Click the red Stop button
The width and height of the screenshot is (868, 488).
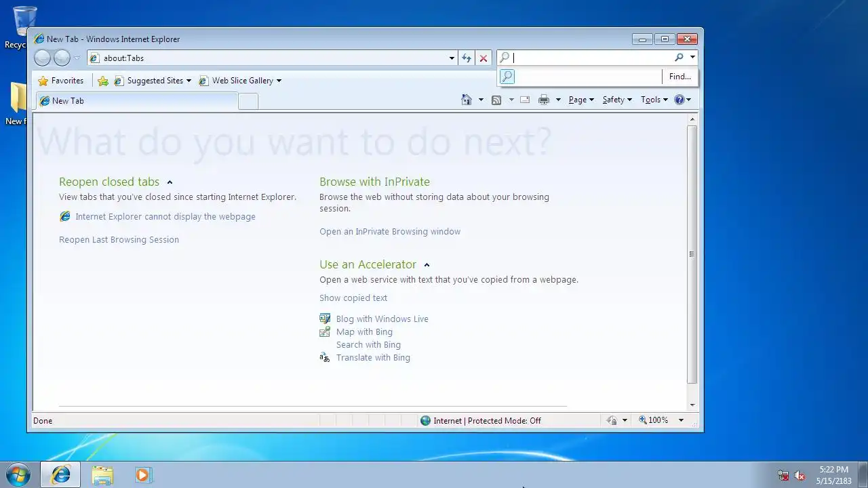(x=484, y=58)
